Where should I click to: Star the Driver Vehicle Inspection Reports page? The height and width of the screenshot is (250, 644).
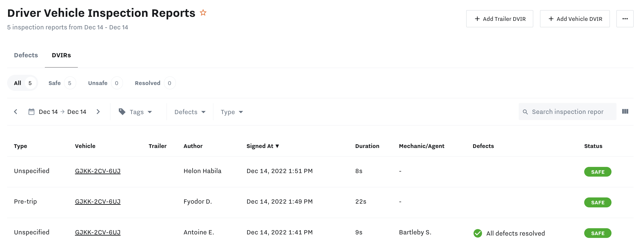point(203,13)
